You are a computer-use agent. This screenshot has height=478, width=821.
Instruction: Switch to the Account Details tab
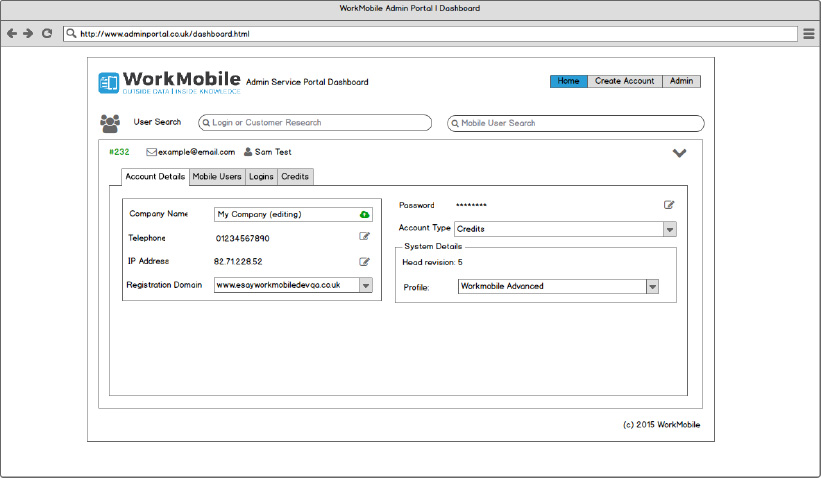(155, 177)
